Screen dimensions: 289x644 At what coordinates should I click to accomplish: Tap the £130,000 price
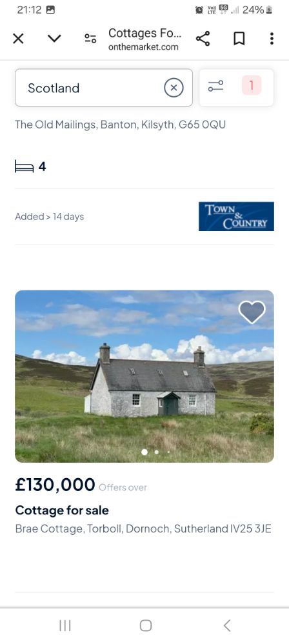click(55, 485)
